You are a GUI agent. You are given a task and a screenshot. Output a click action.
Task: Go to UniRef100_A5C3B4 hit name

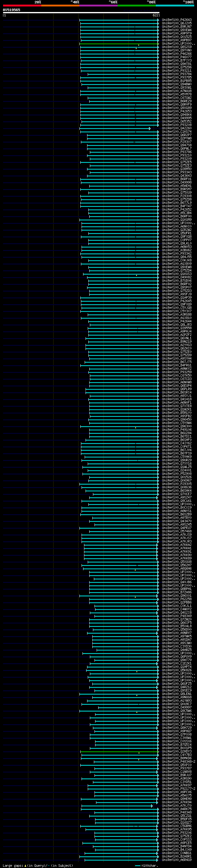[177, 213]
